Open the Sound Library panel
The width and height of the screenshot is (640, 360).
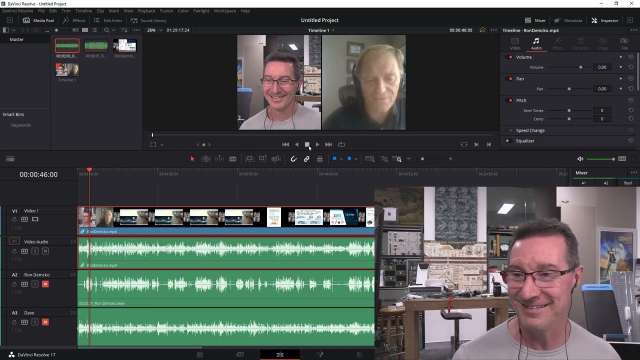coord(148,20)
